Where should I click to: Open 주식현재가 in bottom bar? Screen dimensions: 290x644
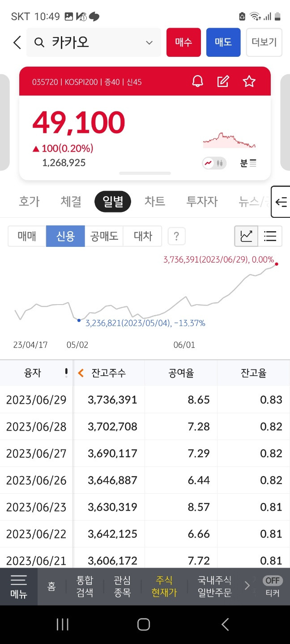point(164,587)
